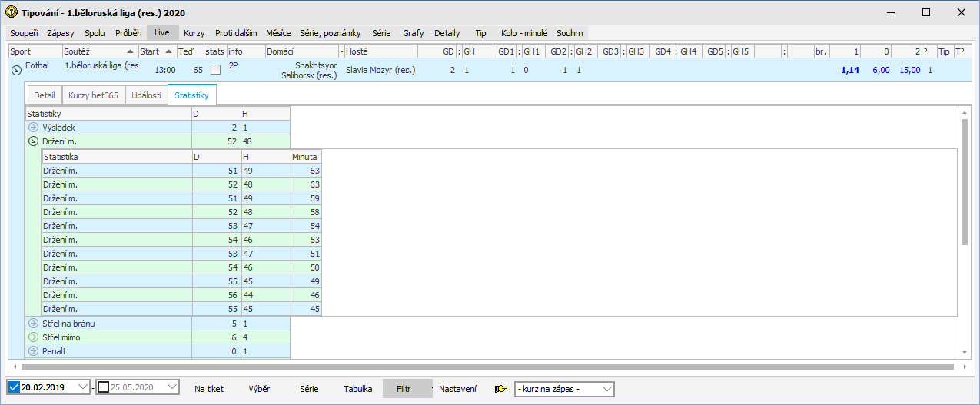Click the vertical scrollbar thumb

pos(965,182)
